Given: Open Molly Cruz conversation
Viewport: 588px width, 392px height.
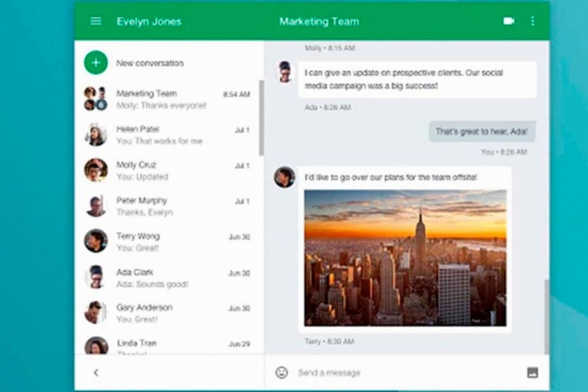Looking at the screenshot, I should point(167,170).
